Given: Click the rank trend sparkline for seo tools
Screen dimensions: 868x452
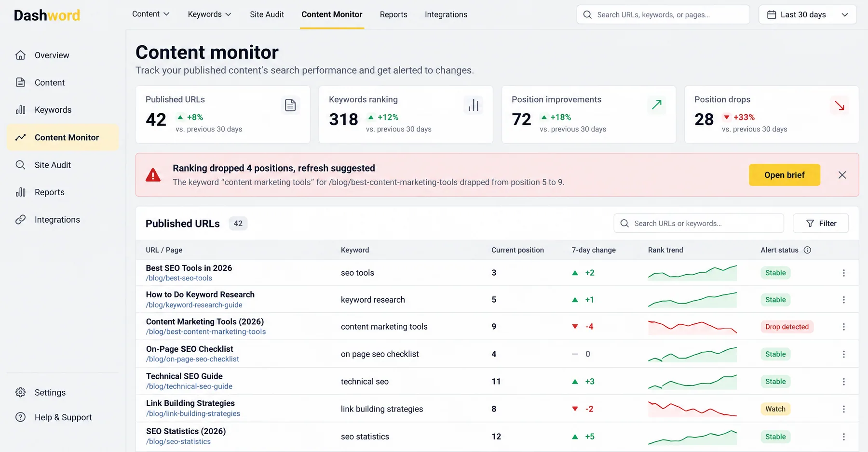Looking at the screenshot, I should pos(692,273).
